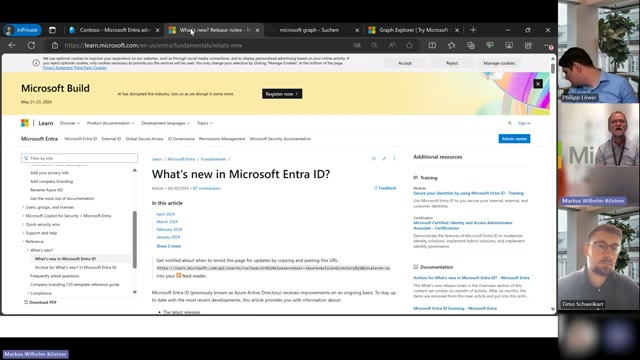Open the Topics dropdown

coord(205,123)
